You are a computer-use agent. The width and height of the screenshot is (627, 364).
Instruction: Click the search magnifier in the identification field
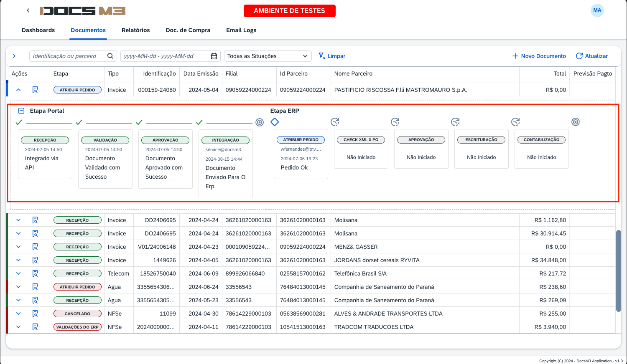[x=110, y=56]
